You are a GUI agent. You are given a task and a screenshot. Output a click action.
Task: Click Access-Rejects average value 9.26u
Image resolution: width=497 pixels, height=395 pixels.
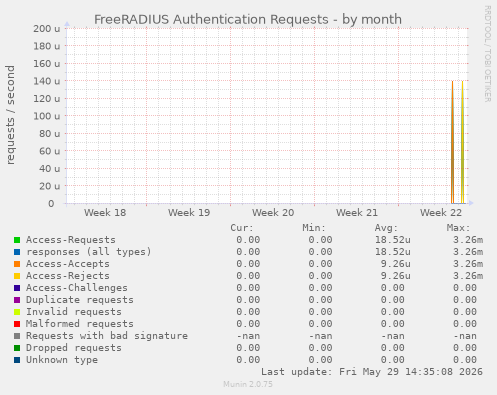coord(396,276)
